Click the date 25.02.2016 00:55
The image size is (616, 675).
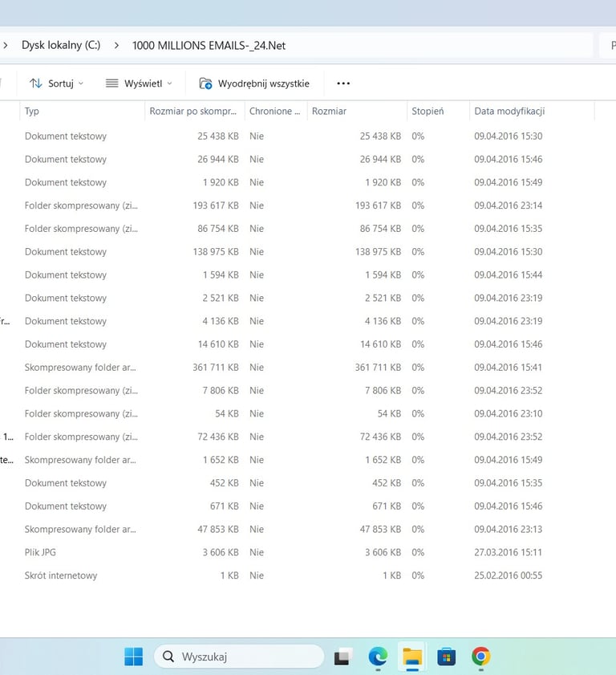point(508,575)
